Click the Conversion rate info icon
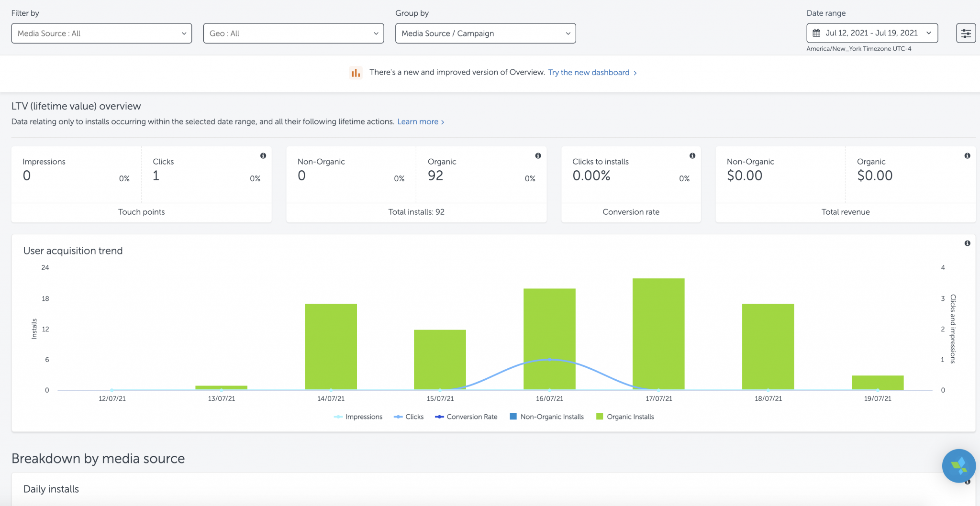 692,156
